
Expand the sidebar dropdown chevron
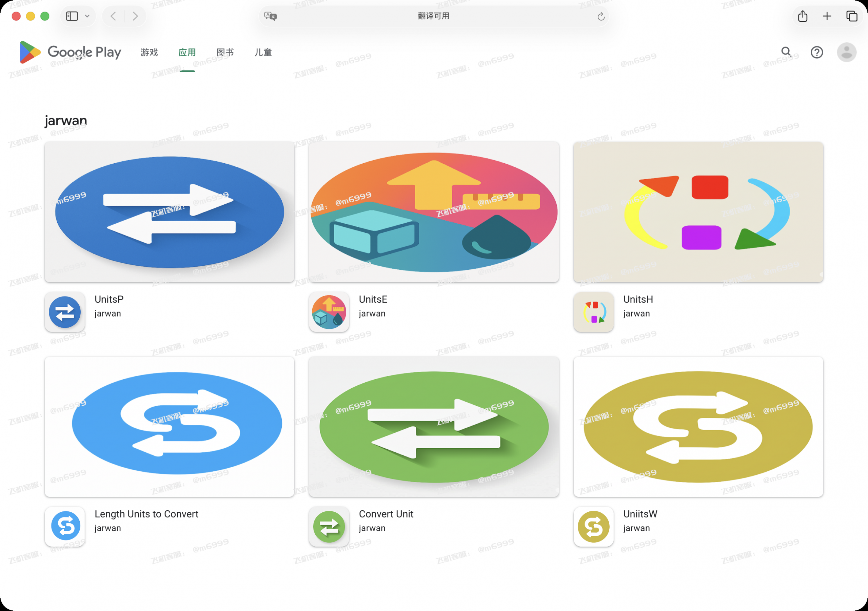[x=87, y=16]
